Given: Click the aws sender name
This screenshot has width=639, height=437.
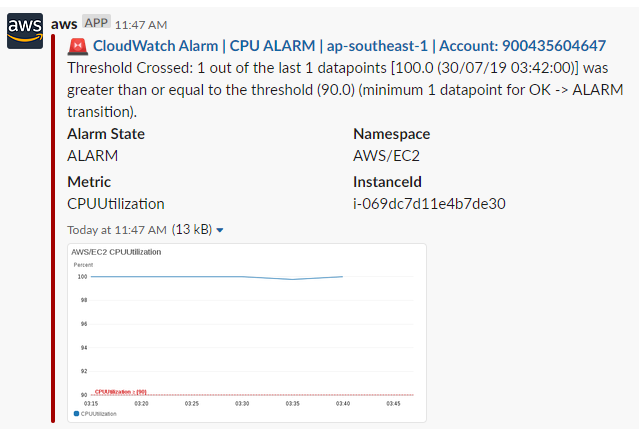Looking at the screenshot, I should (x=64, y=24).
